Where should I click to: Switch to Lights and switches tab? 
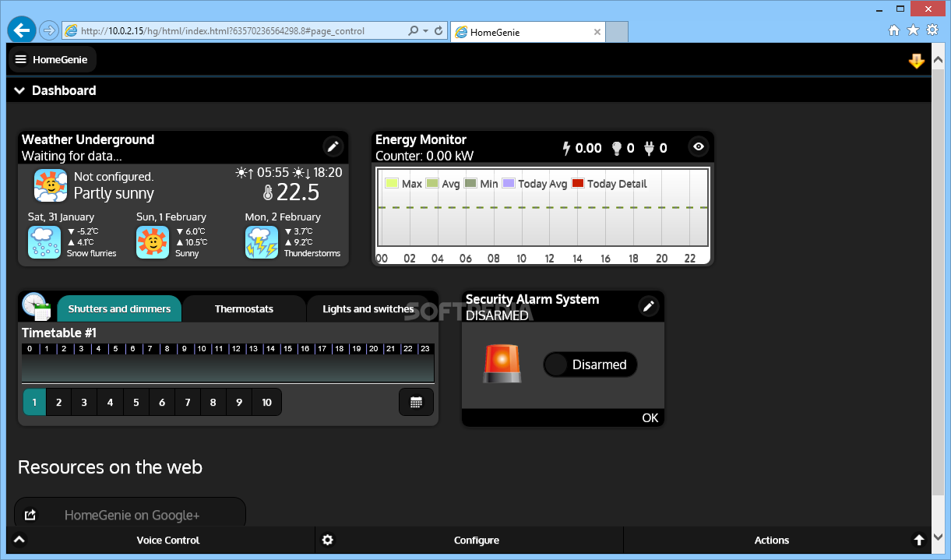pyautogui.click(x=368, y=308)
